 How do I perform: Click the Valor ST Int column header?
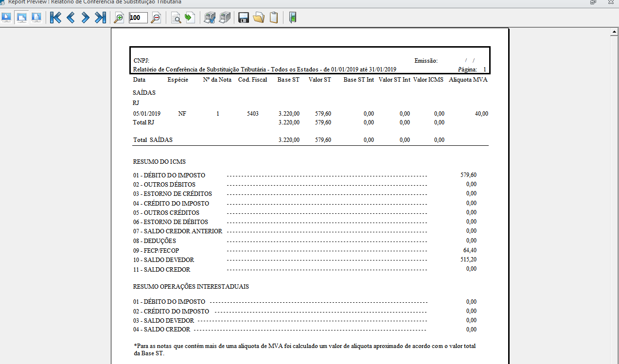pos(394,80)
